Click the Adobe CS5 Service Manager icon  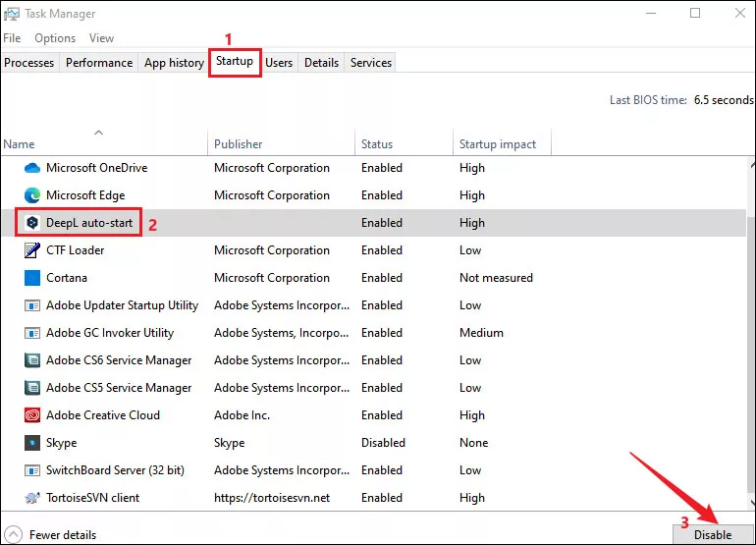[32, 388]
